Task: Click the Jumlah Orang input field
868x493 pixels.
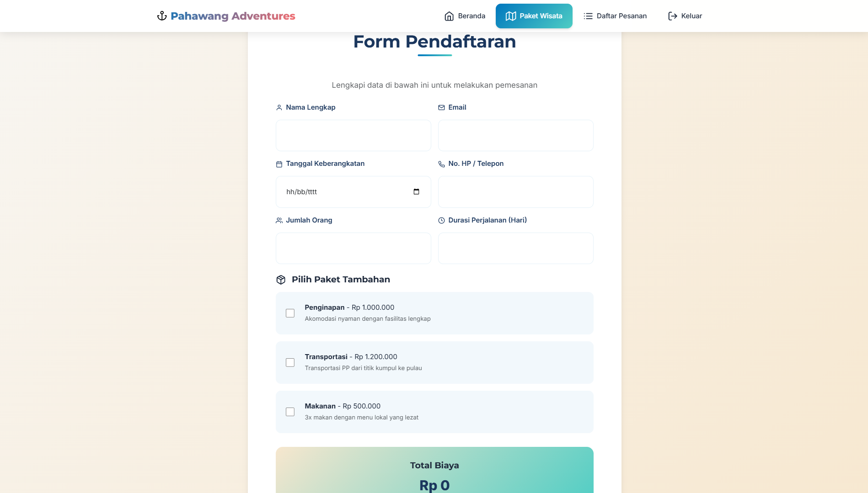Action: click(x=353, y=248)
